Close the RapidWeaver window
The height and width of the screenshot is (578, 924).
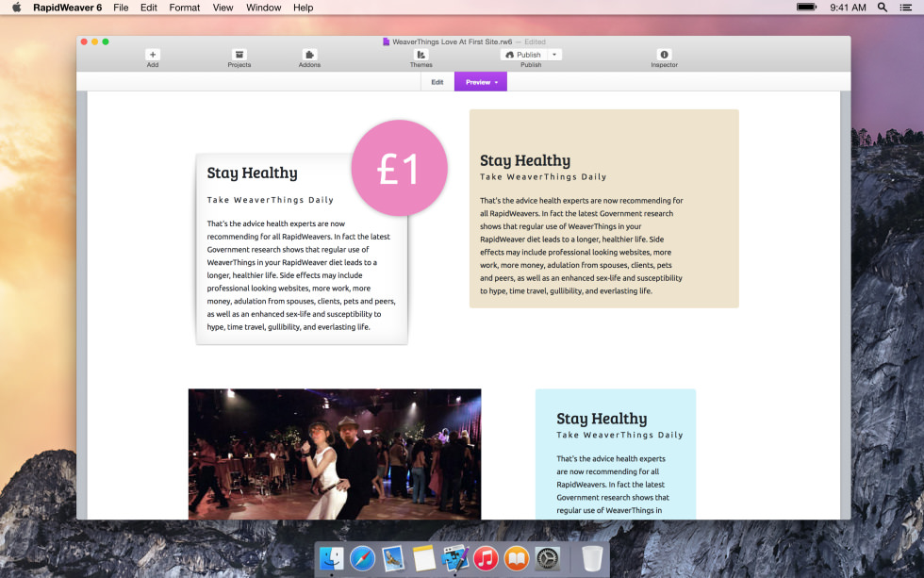84,41
